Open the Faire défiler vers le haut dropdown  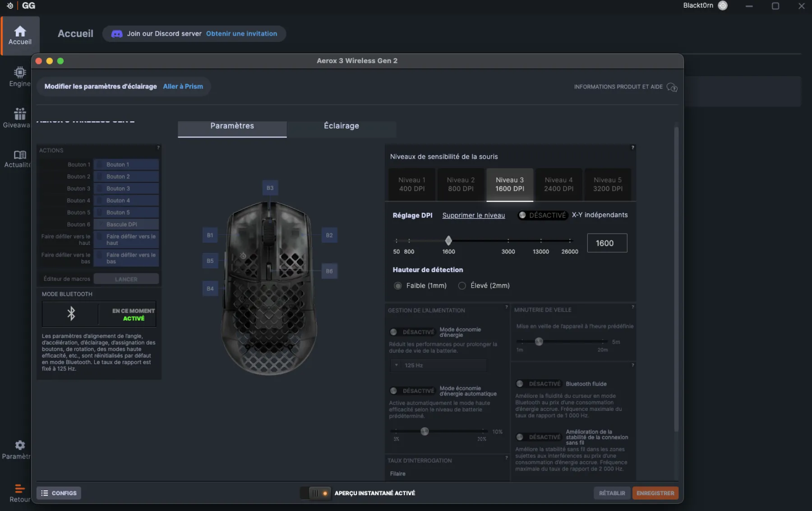pyautogui.click(x=126, y=239)
